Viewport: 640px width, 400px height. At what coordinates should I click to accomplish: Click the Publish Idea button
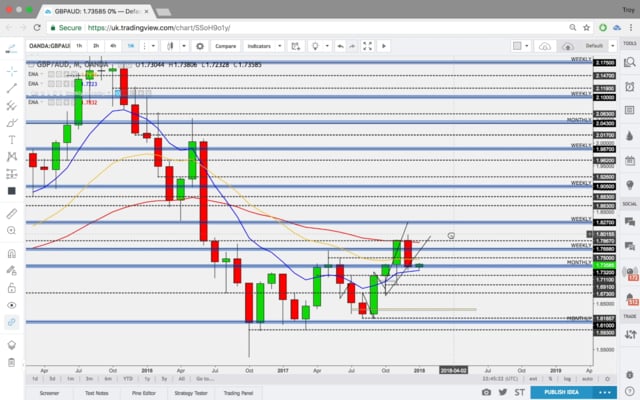(x=564, y=392)
